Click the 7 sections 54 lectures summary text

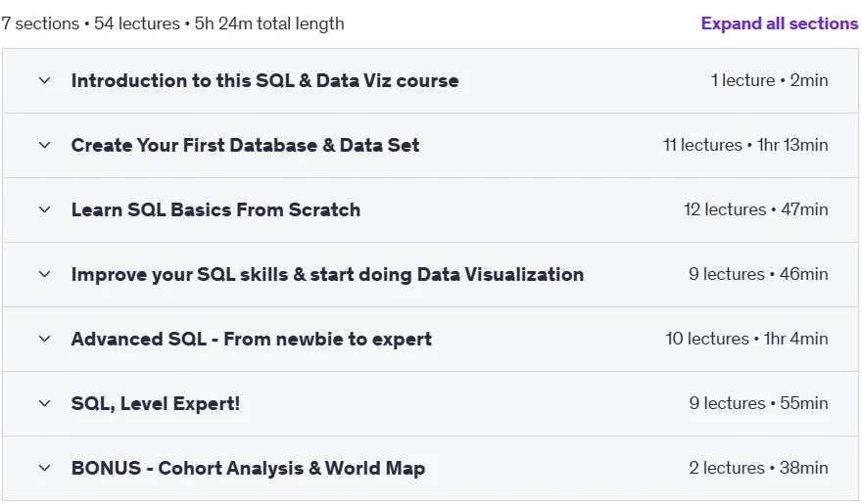pyautogui.click(x=172, y=23)
